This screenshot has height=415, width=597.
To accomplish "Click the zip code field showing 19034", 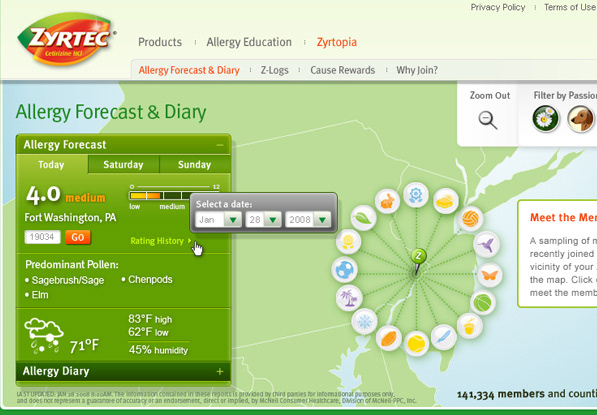I will click(42, 237).
